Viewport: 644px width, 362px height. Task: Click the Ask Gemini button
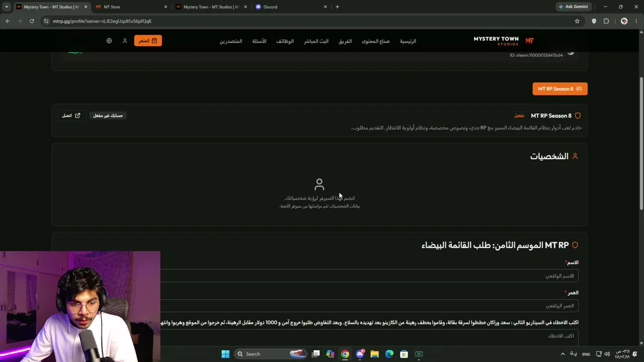(573, 7)
